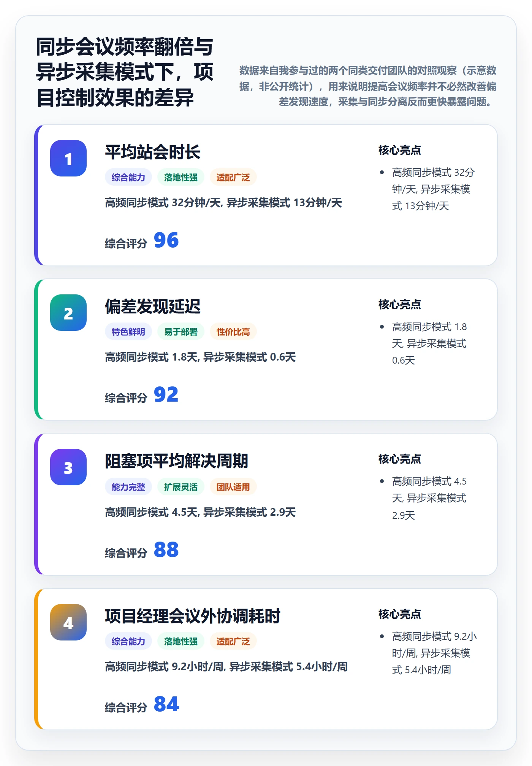The height and width of the screenshot is (766, 532).
Task: Click 综合评分 label beside score 96
Action: click(126, 243)
